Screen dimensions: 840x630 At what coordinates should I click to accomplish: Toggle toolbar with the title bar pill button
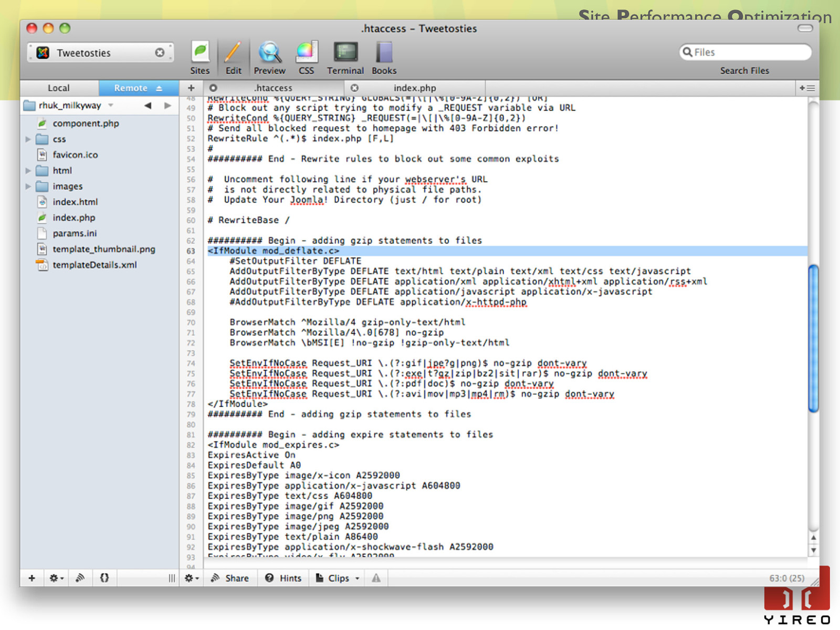805,28
